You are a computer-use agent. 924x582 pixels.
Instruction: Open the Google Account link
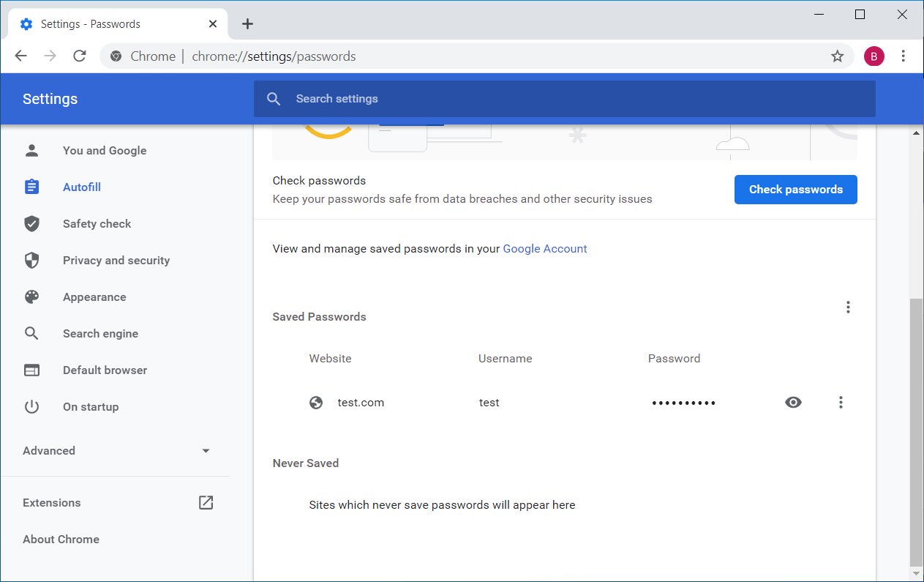pos(545,249)
